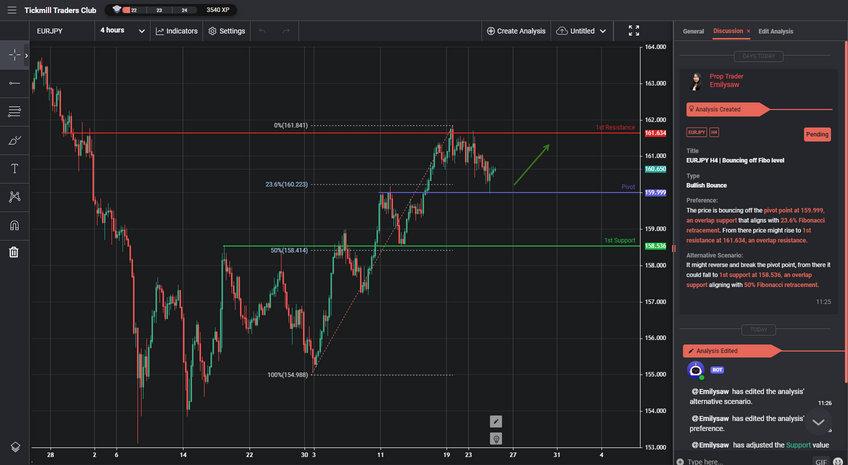Click the Pivot line label

[628, 187]
